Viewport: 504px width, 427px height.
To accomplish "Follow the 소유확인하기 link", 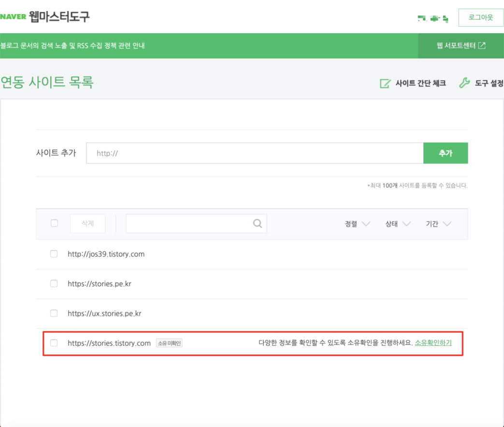I will [433, 343].
